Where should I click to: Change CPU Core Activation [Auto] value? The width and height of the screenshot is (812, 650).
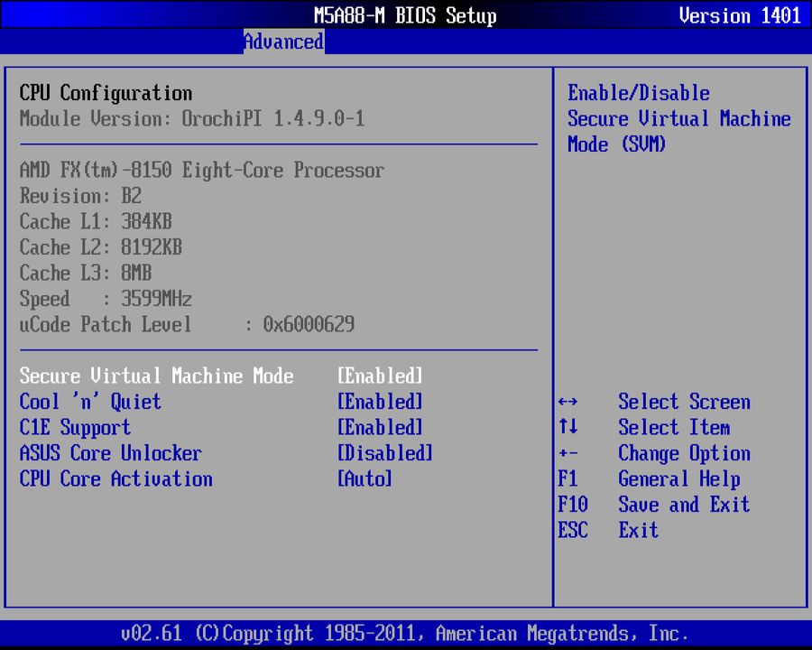coord(365,478)
